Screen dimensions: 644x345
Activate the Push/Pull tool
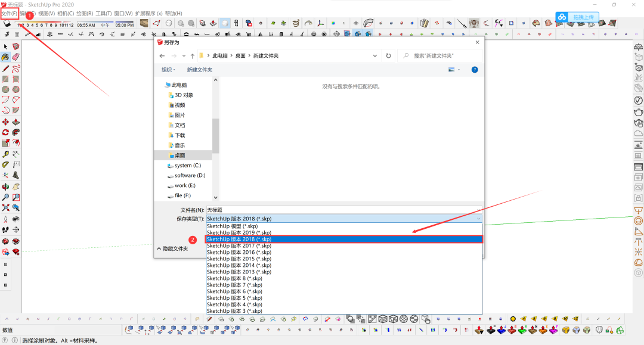click(16, 122)
